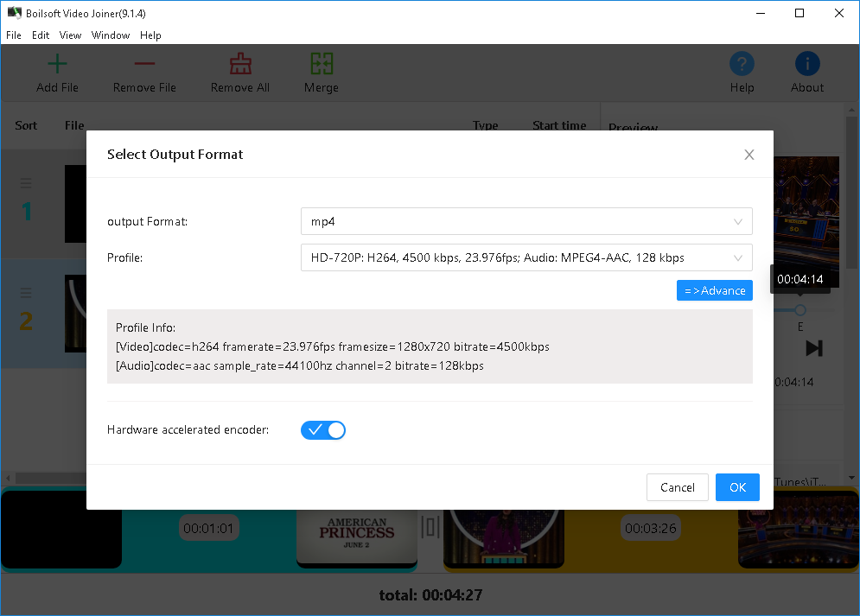Open the View menu

click(70, 35)
